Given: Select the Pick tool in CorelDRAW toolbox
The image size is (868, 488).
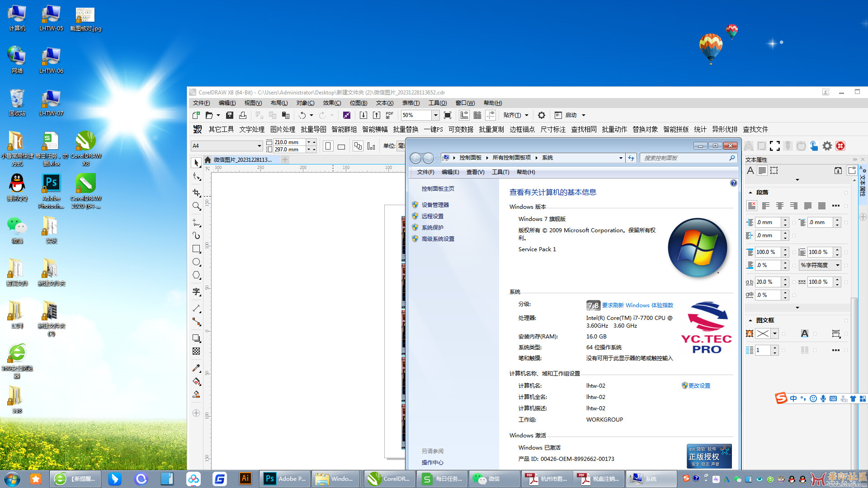Looking at the screenshot, I should click(196, 162).
